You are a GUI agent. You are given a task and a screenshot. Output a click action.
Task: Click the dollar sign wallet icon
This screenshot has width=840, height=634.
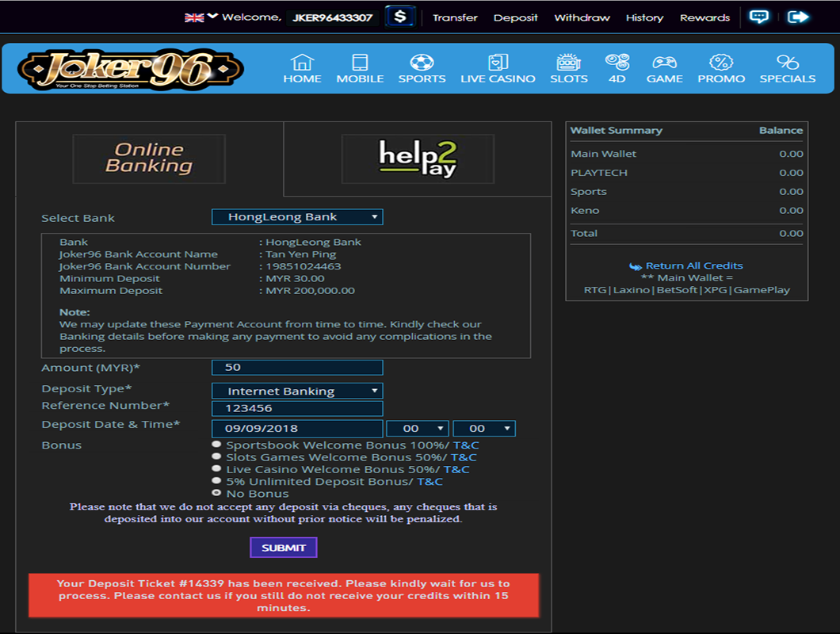400,17
